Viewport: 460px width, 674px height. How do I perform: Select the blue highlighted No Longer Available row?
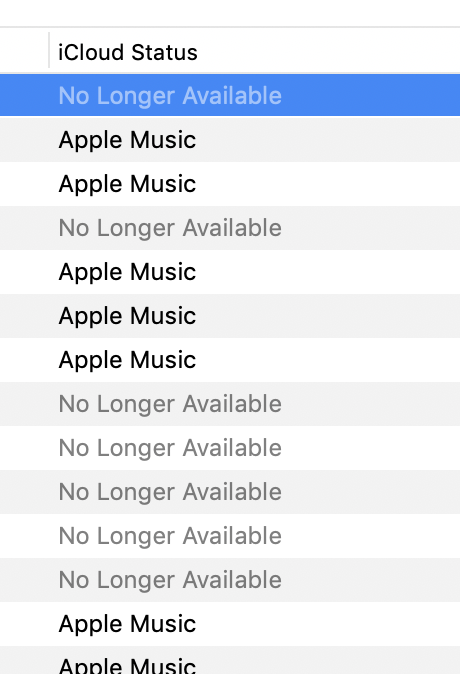[230, 95]
